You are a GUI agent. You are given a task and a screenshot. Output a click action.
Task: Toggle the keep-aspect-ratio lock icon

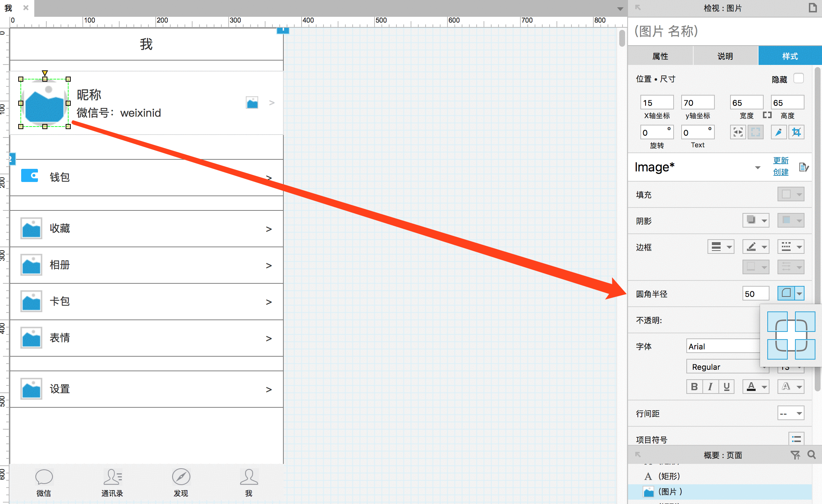(x=767, y=115)
